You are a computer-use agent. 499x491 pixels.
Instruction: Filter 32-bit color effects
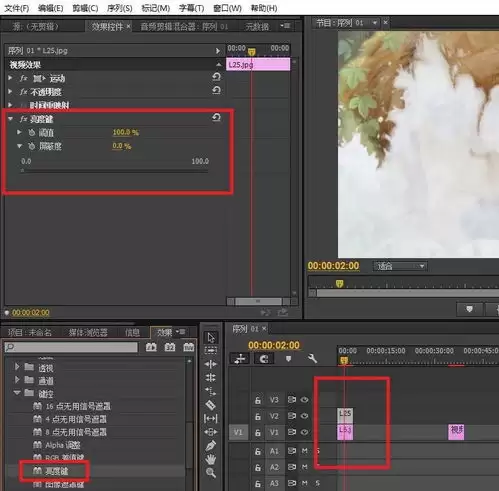click(170, 347)
